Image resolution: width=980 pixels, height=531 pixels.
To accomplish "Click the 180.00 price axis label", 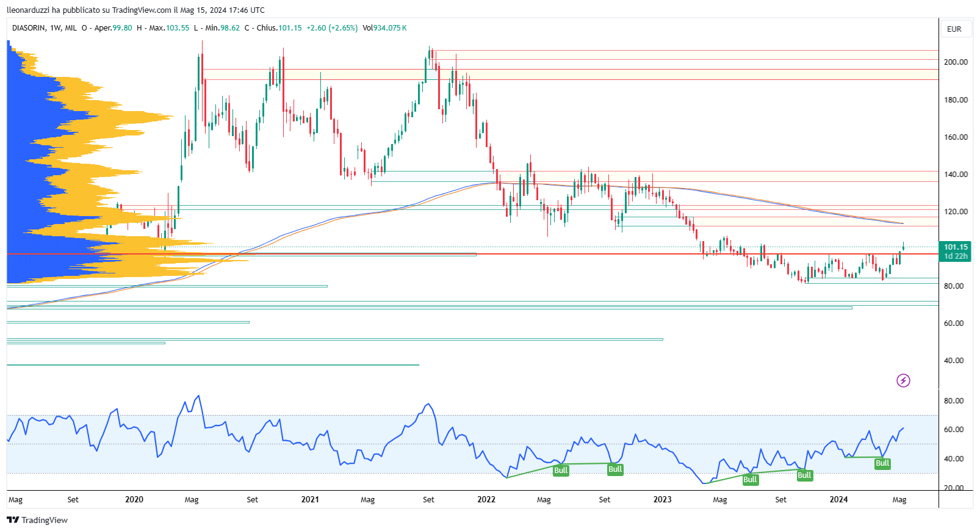I will coord(956,99).
